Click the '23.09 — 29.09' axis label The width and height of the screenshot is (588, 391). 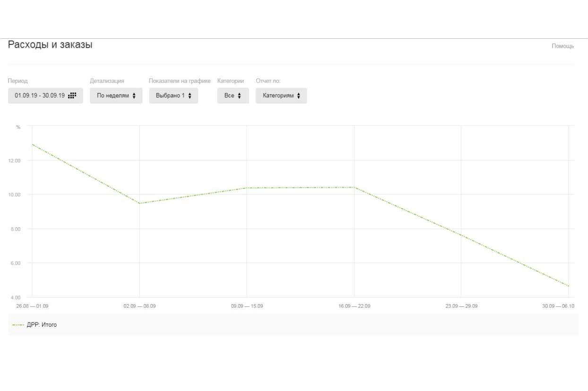tap(461, 306)
